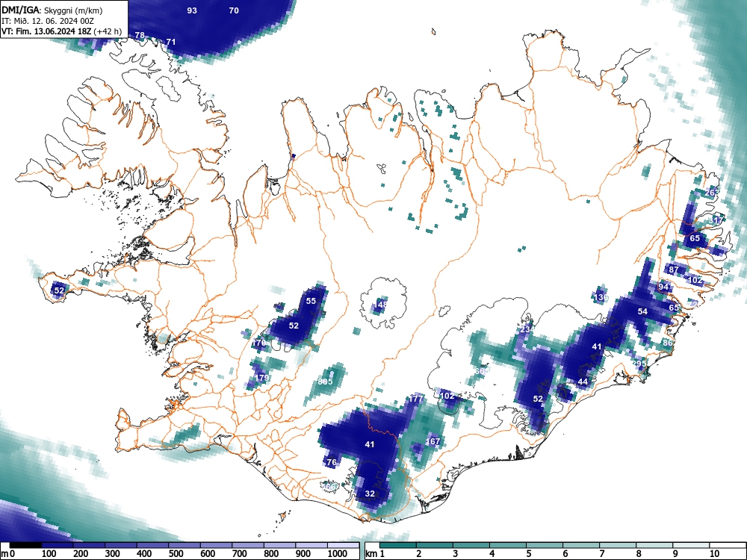Click the map value '32'
This screenshot has width=747, height=560.
tap(370, 494)
